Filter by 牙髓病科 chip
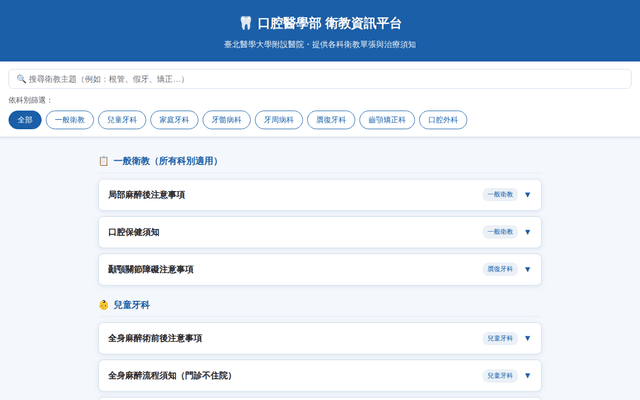The image size is (640, 400). (227, 120)
